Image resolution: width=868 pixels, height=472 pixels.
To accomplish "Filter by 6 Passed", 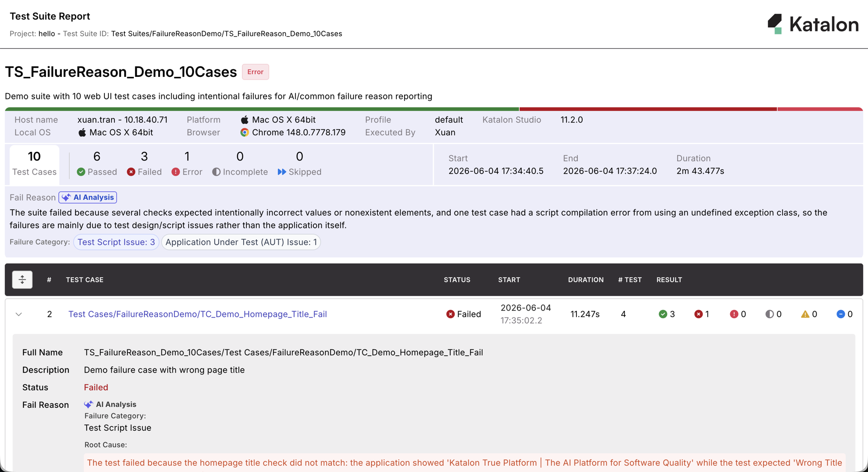I will [x=97, y=164].
